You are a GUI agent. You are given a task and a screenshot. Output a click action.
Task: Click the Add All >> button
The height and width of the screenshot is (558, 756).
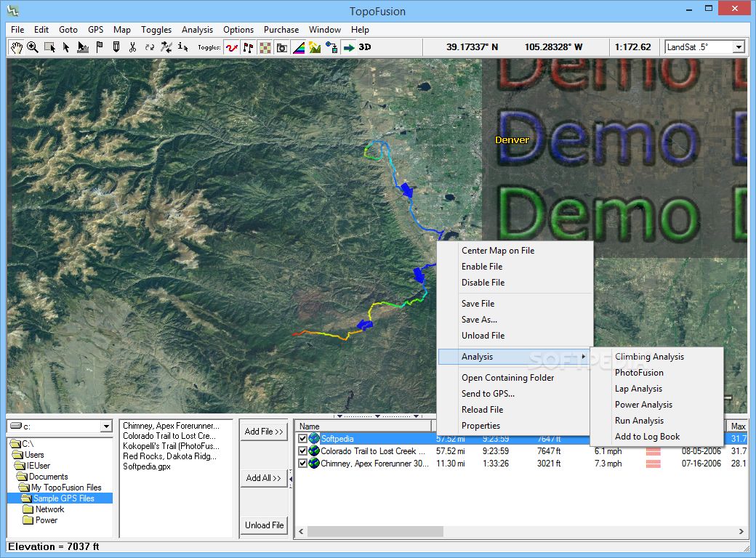[264, 478]
